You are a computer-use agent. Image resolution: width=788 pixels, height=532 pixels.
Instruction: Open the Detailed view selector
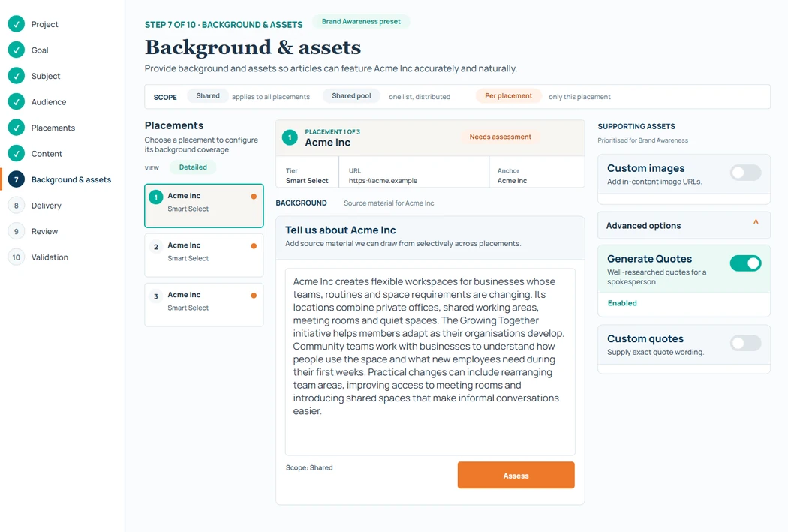pos(193,167)
